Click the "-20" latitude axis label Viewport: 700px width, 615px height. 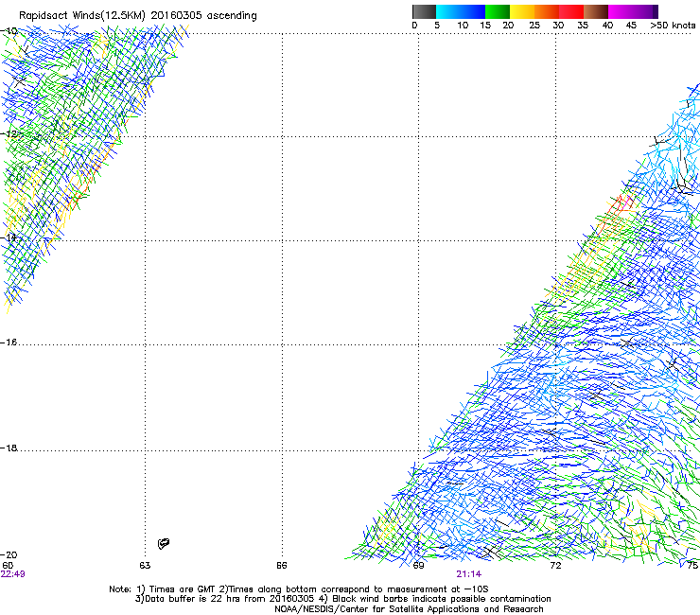9,554
